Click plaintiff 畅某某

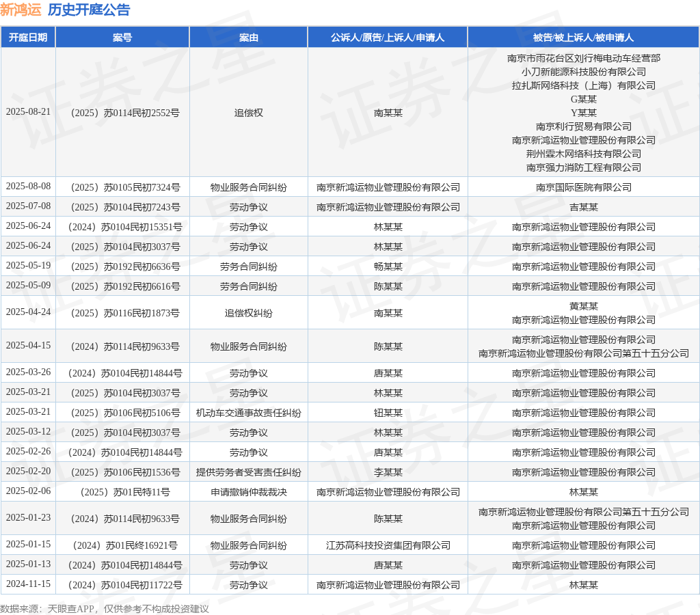[x=388, y=267]
